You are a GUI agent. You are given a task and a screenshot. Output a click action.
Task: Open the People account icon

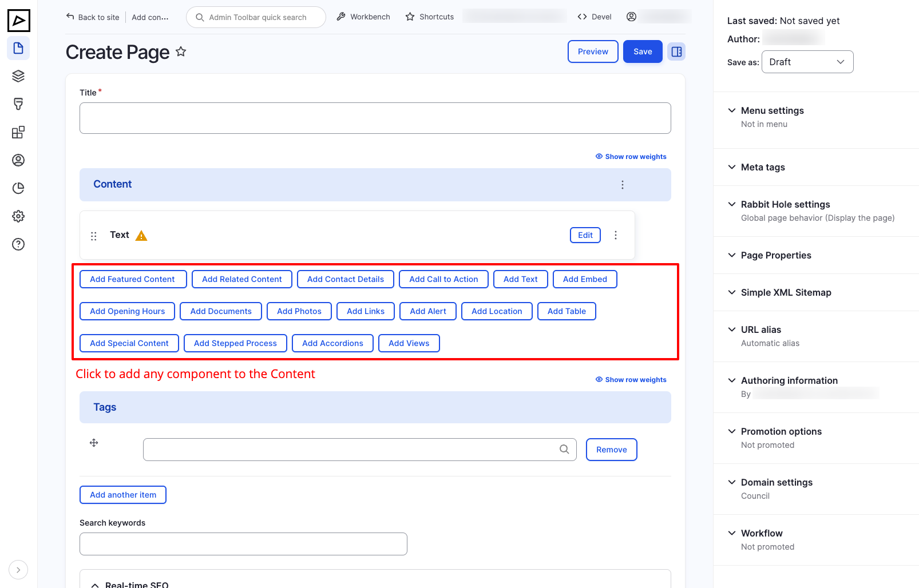coord(18,160)
